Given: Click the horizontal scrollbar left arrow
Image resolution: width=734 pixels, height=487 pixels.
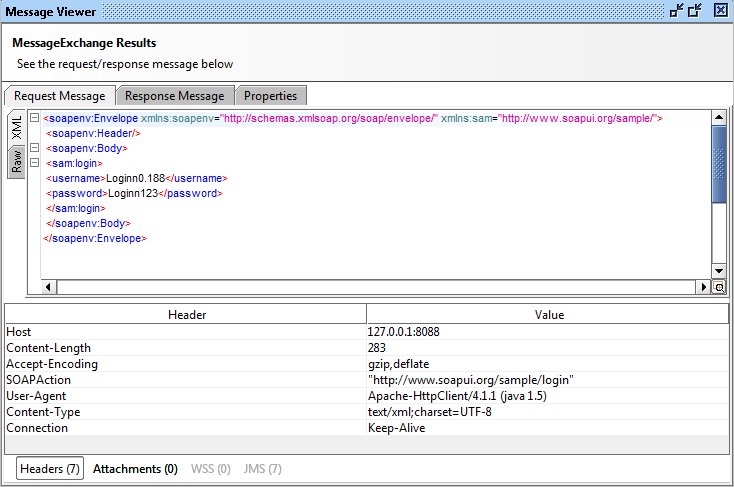Looking at the screenshot, I should tap(48, 287).
